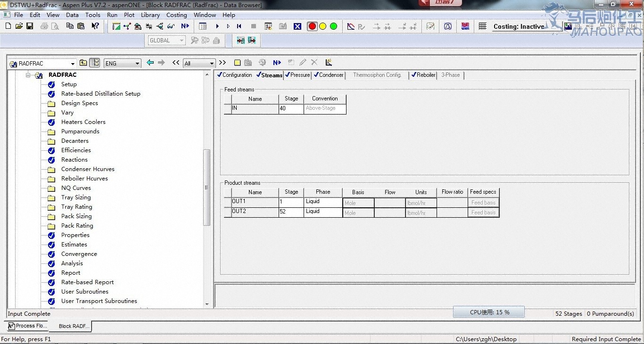Select the green circle status indicator
Viewport: 644px width, 344px height.
click(334, 26)
